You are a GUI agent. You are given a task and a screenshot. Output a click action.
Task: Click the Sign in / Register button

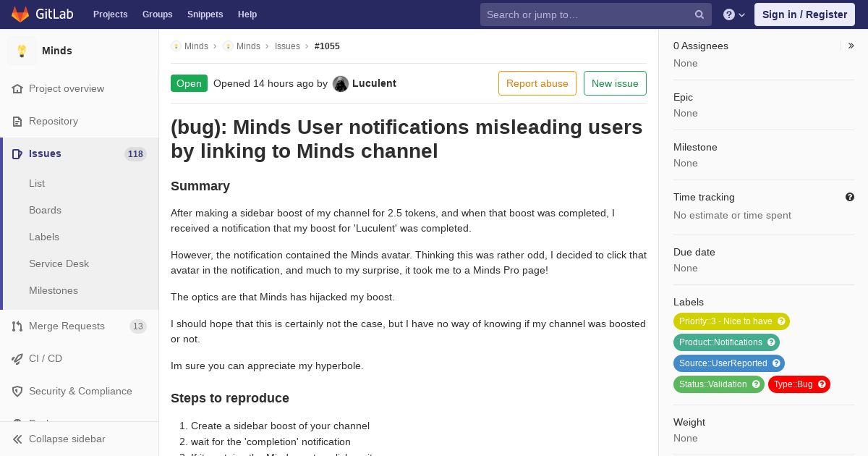[804, 14]
